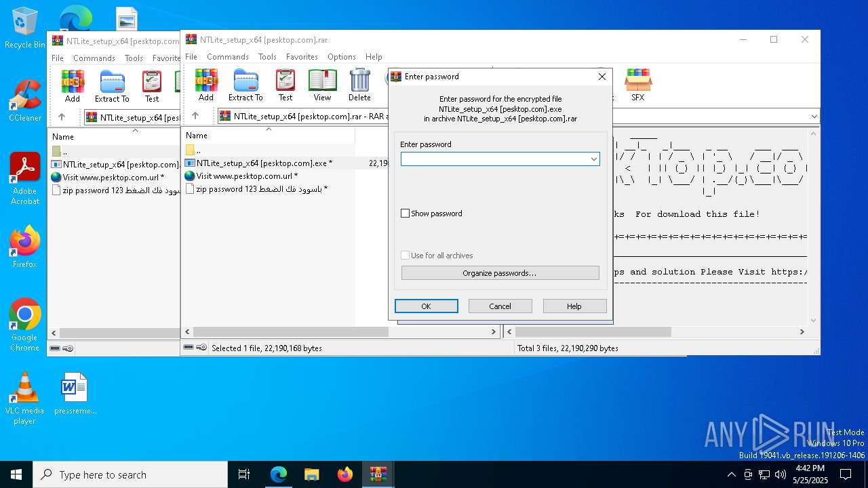Go up one level in the front WinRAR window

point(195,117)
